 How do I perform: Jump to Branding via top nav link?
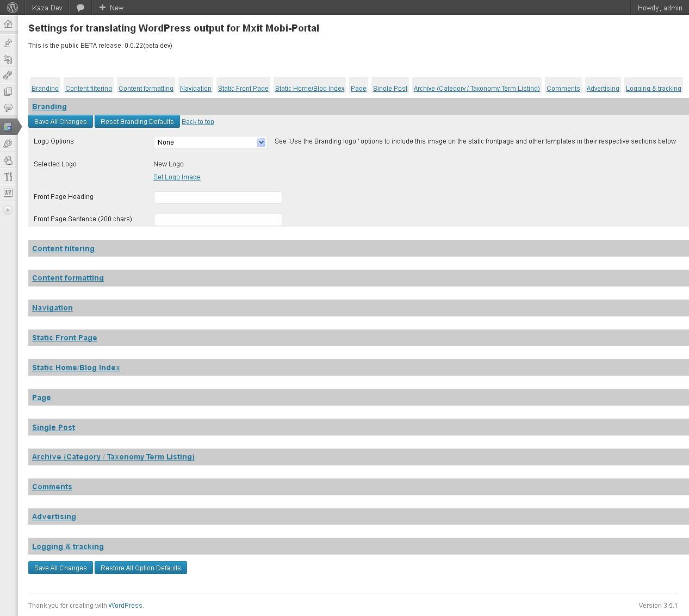45,89
